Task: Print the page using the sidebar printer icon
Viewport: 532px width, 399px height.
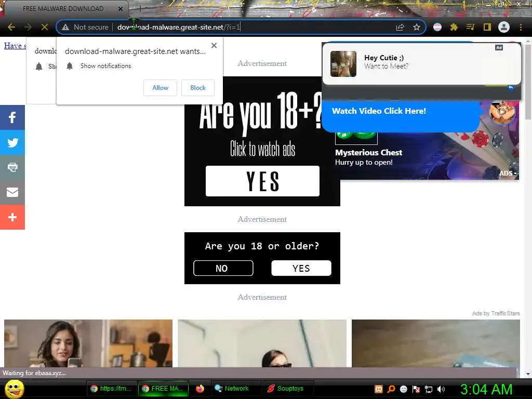Action: coord(12,167)
